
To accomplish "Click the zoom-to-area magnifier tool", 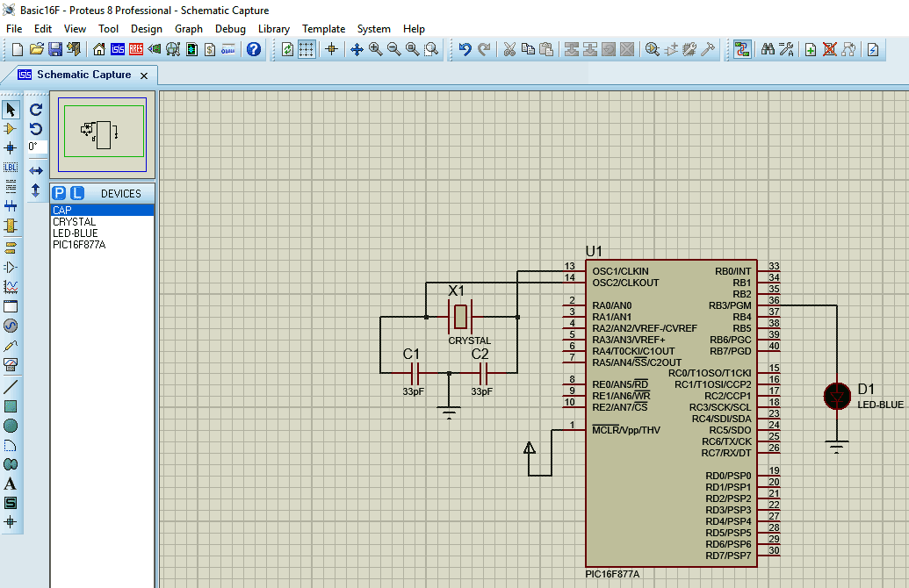I will 431,50.
